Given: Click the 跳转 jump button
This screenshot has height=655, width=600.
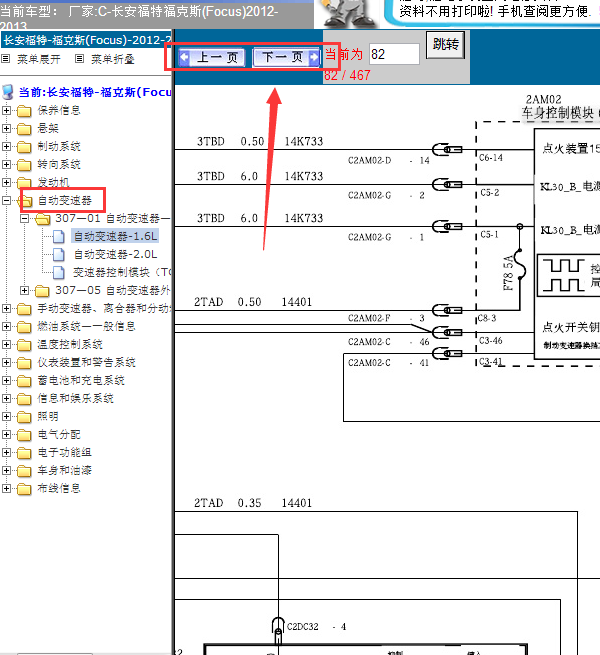Looking at the screenshot, I should [445, 45].
